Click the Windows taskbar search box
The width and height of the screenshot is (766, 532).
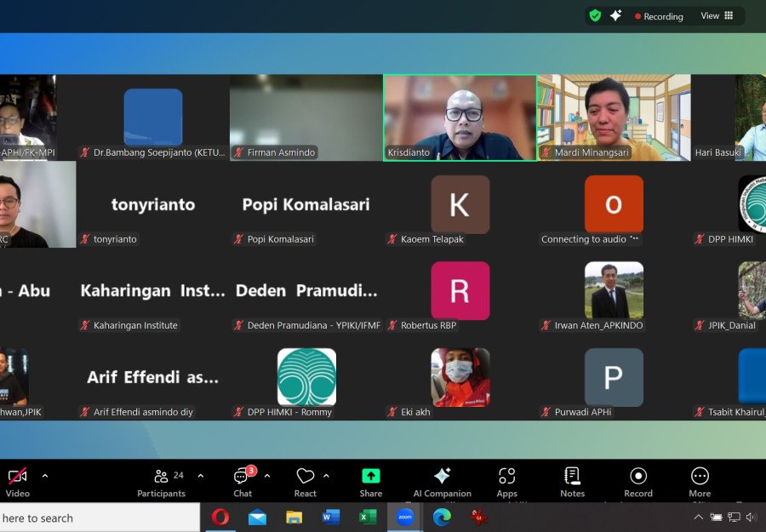[100, 518]
